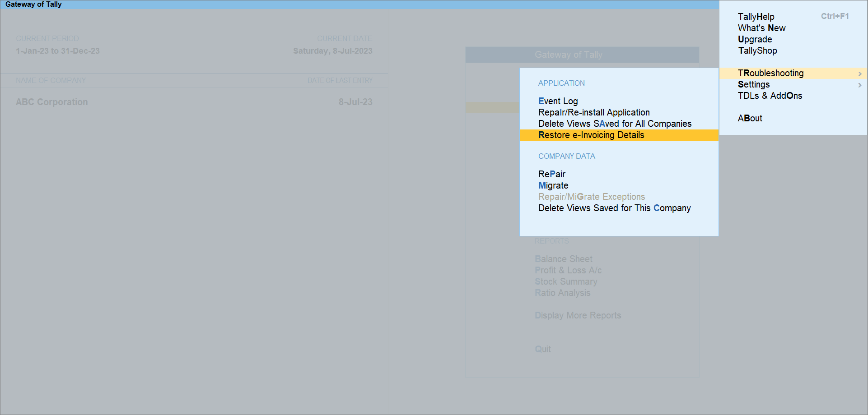Open Ratio Analysis report
The width and height of the screenshot is (868, 415).
[x=562, y=293]
